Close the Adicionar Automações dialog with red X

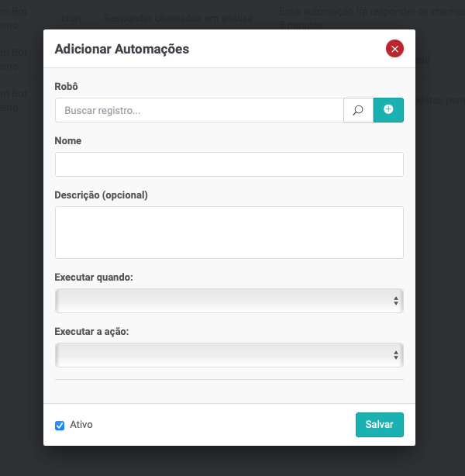coord(394,49)
